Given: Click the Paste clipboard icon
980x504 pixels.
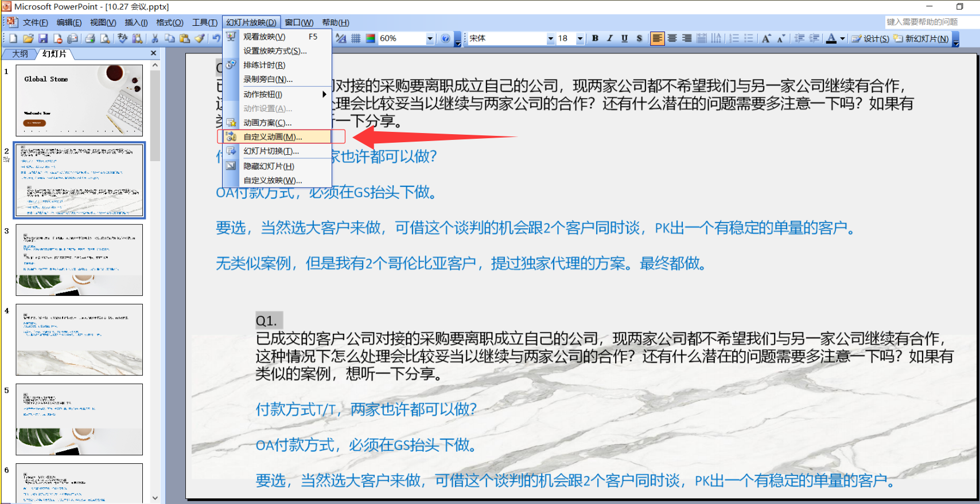Looking at the screenshot, I should [x=185, y=38].
